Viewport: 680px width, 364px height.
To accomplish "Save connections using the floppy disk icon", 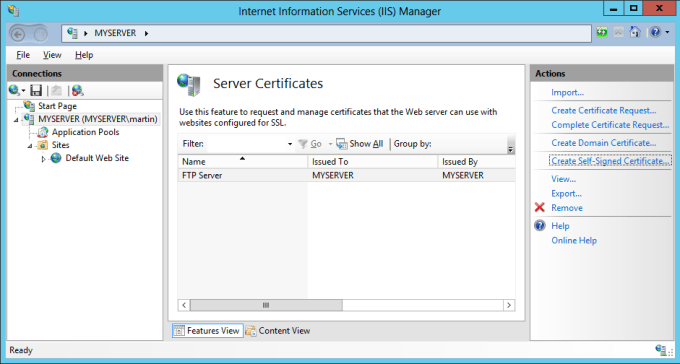I will 36,90.
